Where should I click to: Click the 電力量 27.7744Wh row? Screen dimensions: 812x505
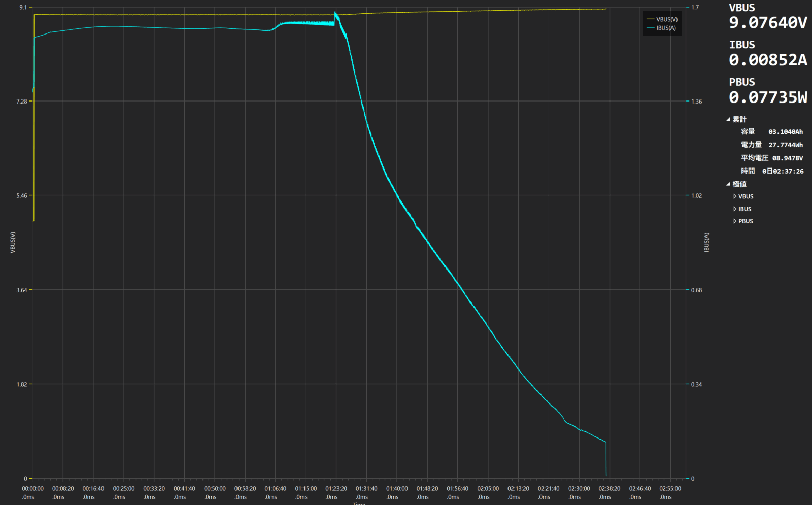click(x=771, y=145)
